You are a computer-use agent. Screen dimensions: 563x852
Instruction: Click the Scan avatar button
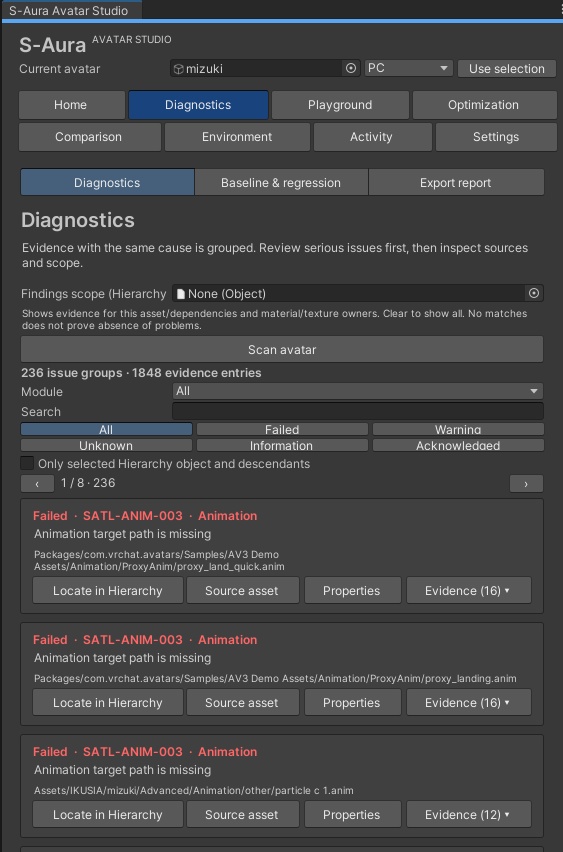tap(282, 349)
